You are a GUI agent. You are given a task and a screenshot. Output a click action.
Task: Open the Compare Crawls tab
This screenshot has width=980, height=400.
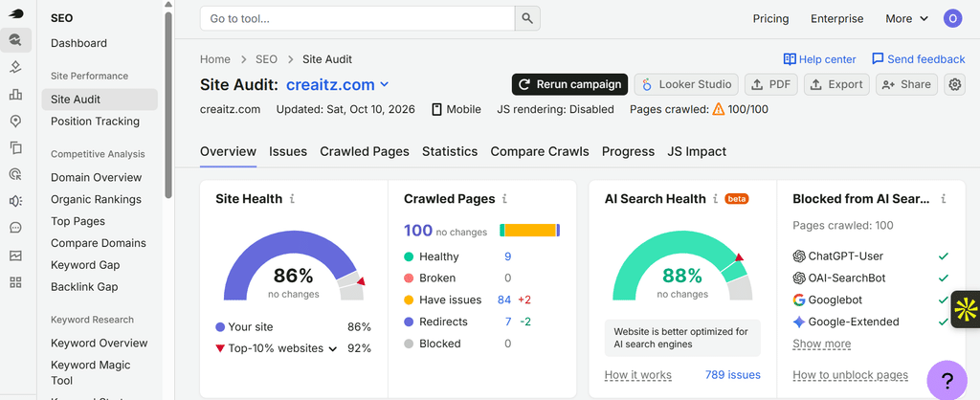coord(540,151)
